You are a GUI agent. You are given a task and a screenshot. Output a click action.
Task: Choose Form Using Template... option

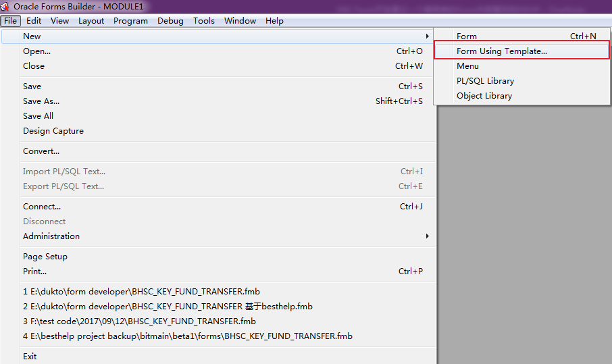[522, 51]
